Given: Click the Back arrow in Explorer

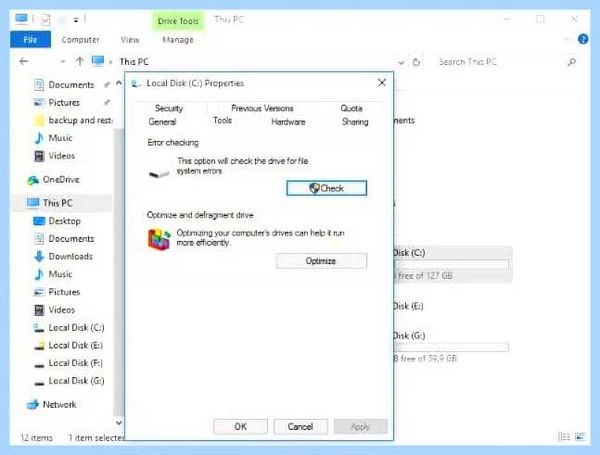Looking at the screenshot, I should tap(24, 61).
